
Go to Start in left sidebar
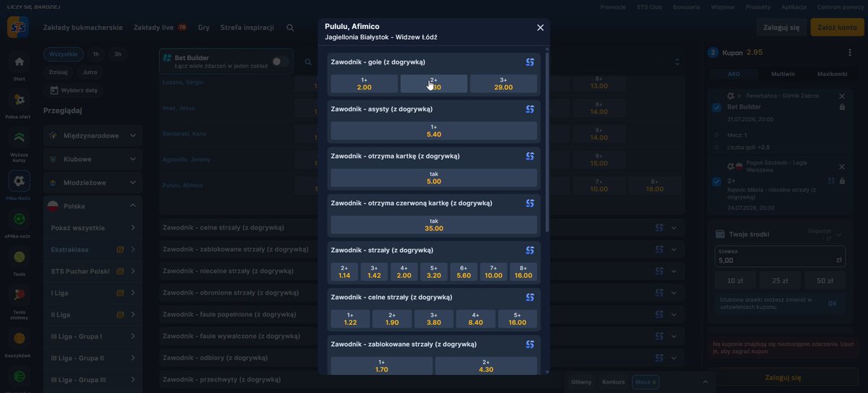[x=20, y=67]
